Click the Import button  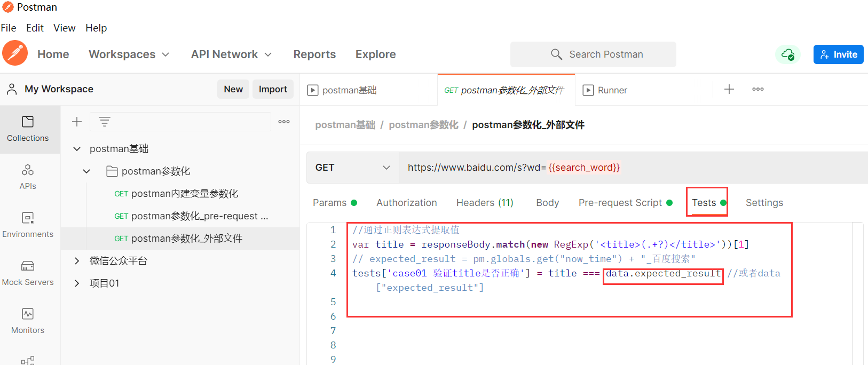273,89
